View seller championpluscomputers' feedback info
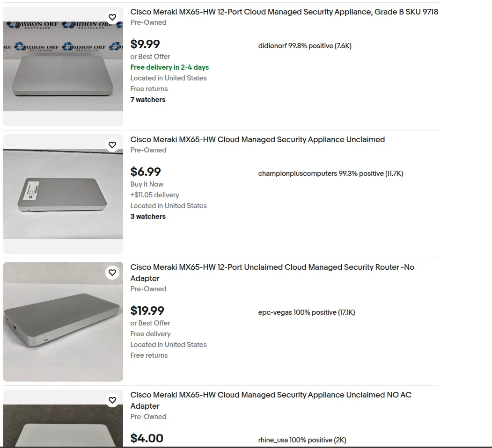This screenshot has width=492, height=448. click(330, 173)
